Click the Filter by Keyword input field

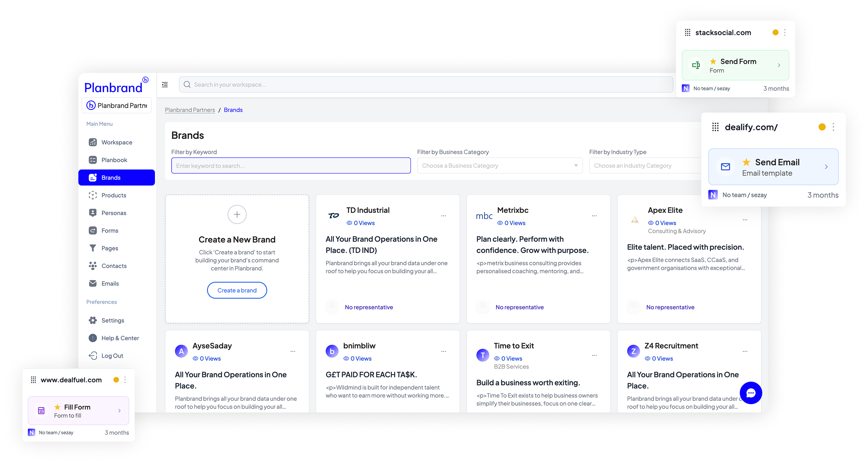pyautogui.click(x=291, y=166)
